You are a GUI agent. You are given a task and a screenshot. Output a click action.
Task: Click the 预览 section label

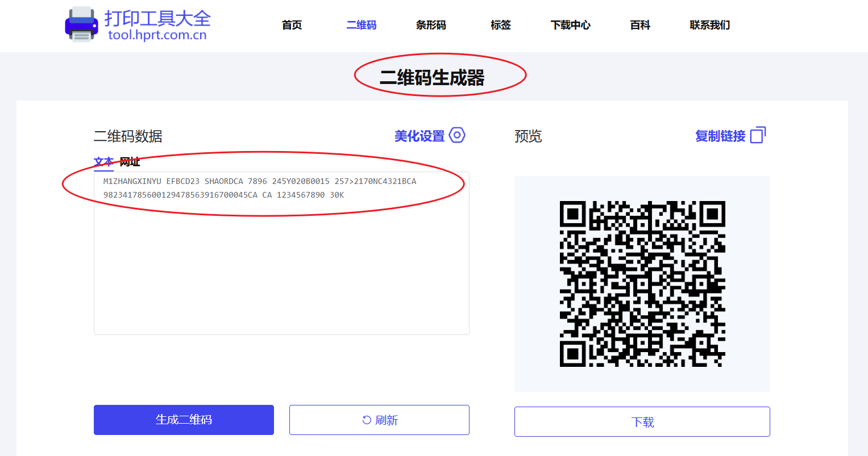[528, 136]
